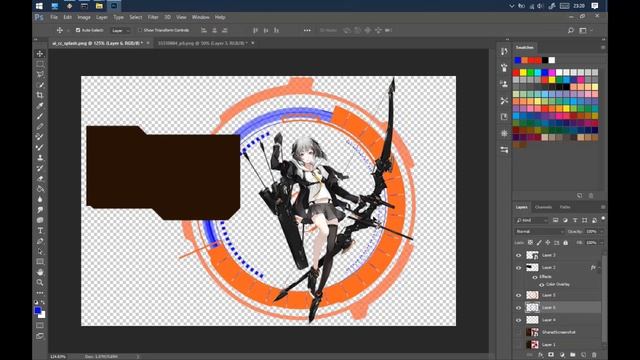640x360 pixels.
Task: Delete the layer with the trash icon
Action: point(594,355)
